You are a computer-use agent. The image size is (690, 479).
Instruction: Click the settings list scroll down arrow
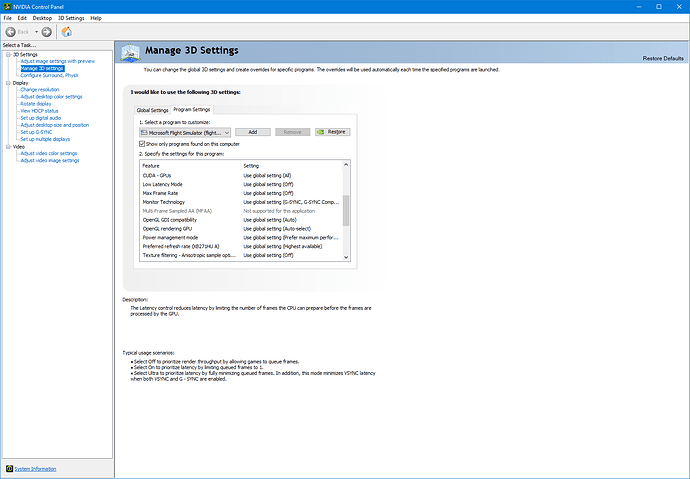click(x=346, y=257)
